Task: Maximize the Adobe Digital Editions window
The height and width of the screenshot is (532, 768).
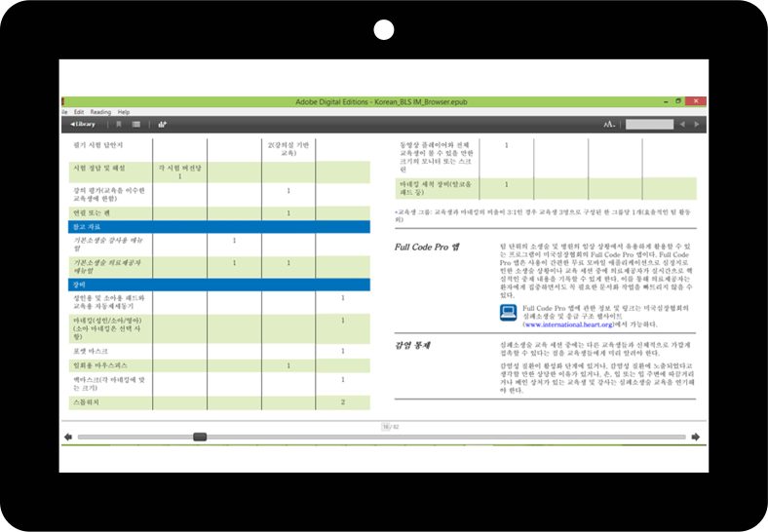Action: [x=678, y=101]
